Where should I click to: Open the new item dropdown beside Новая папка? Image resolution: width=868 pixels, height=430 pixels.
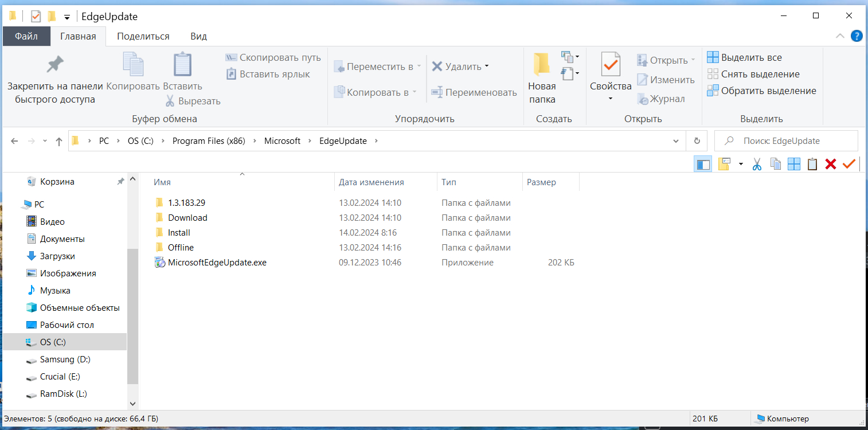(570, 56)
